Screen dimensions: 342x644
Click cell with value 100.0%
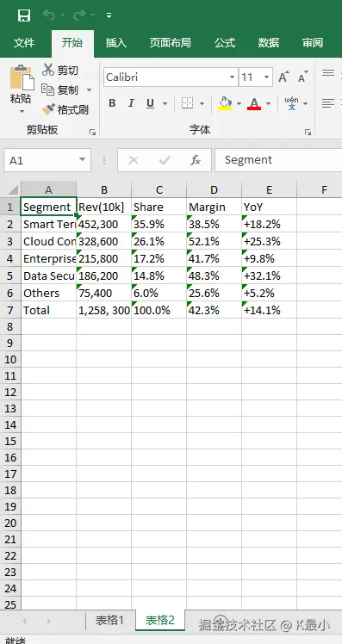coord(159,311)
